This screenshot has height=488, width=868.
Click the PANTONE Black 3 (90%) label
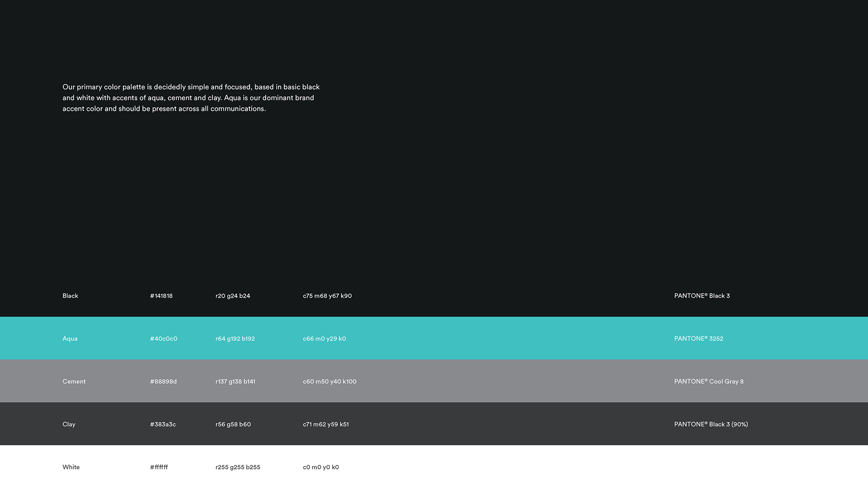point(711,425)
